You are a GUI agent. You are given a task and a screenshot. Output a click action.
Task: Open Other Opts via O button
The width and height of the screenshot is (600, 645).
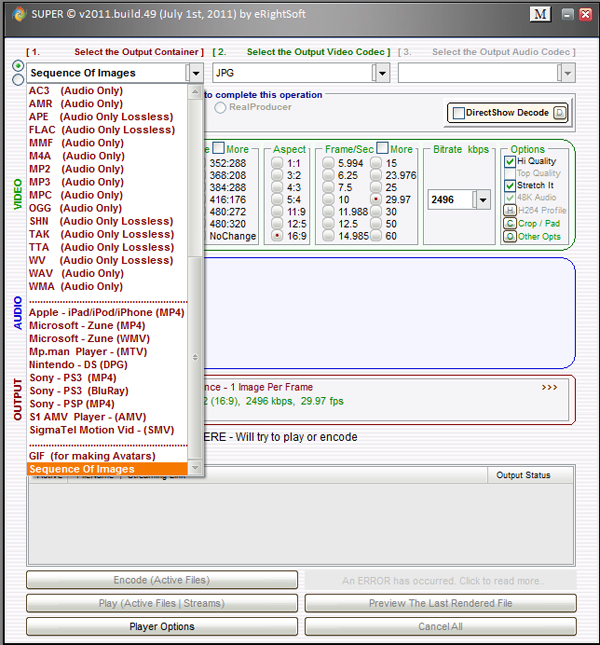pyautogui.click(x=510, y=237)
